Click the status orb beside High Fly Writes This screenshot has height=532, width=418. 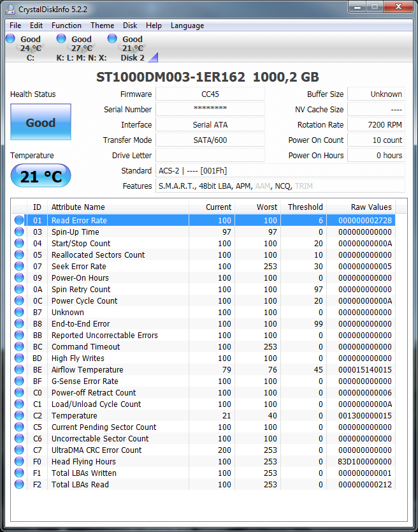[19, 358]
